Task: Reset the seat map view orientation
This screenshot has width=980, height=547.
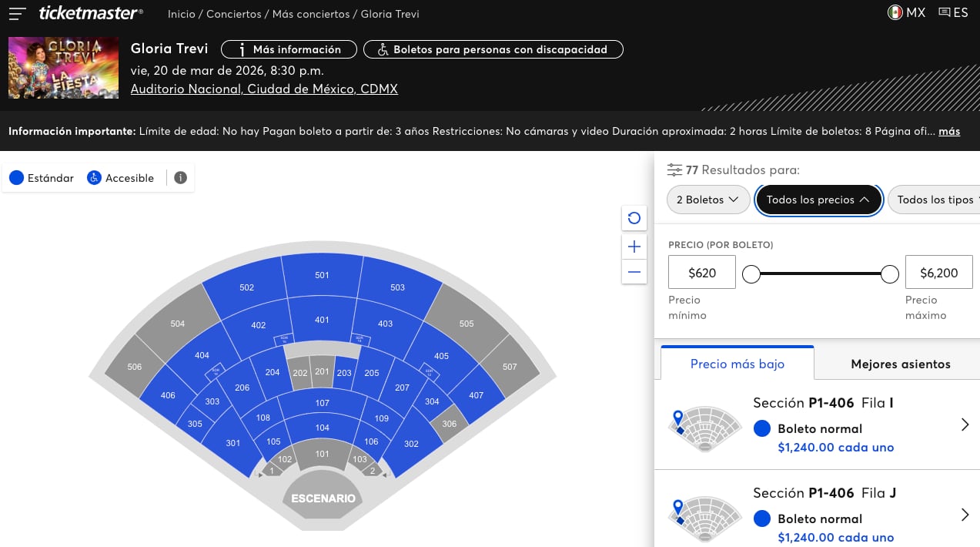Action: click(x=634, y=218)
